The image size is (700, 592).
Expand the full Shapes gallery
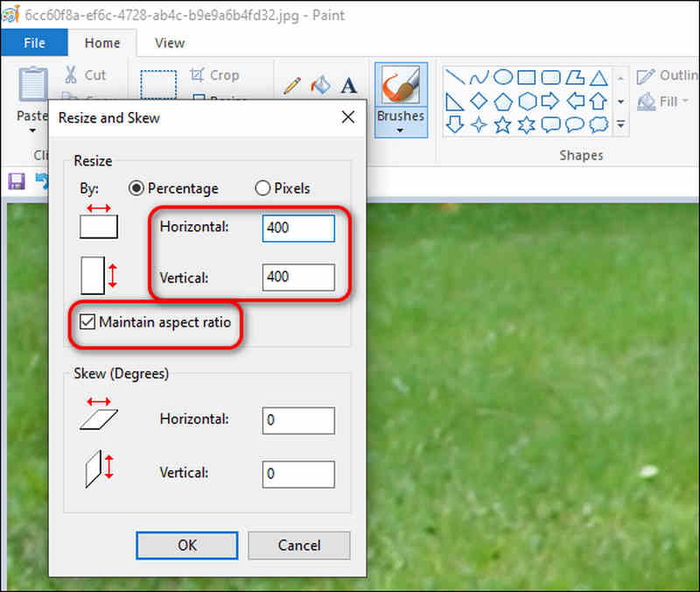pos(620,124)
